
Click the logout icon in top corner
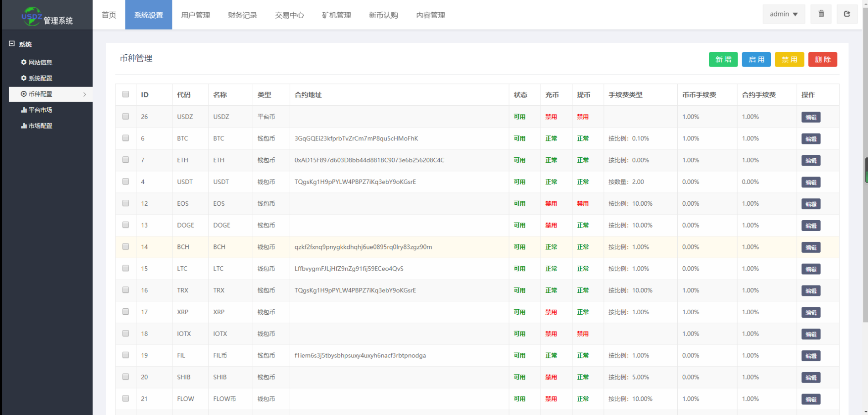[x=847, y=14]
